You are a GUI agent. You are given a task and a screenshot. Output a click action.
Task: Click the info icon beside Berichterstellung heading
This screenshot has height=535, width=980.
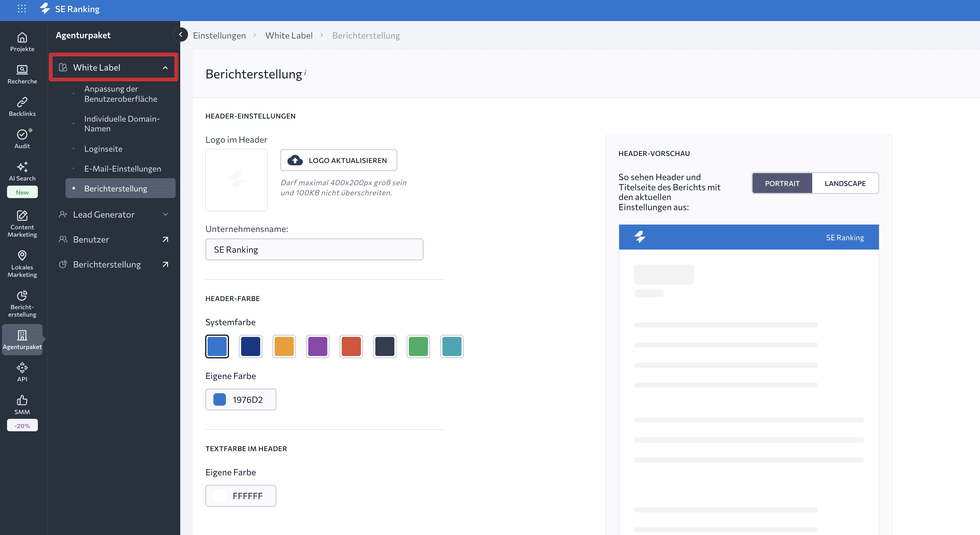[305, 72]
